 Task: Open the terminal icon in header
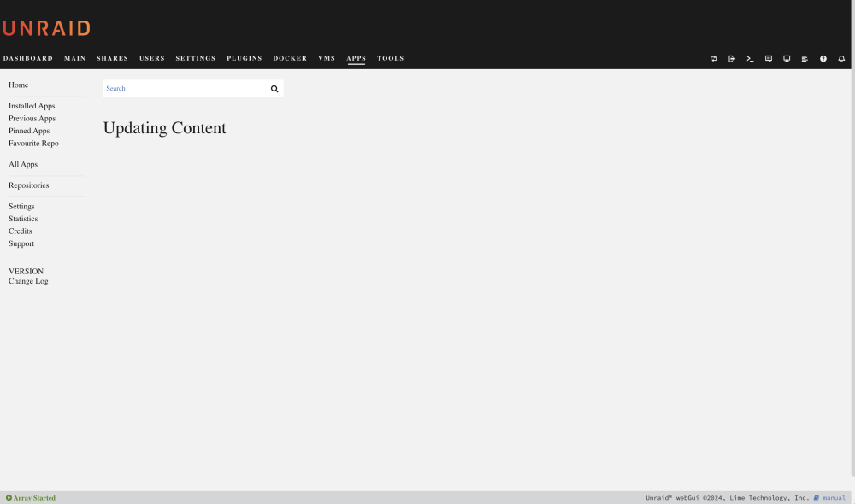pyautogui.click(x=750, y=59)
